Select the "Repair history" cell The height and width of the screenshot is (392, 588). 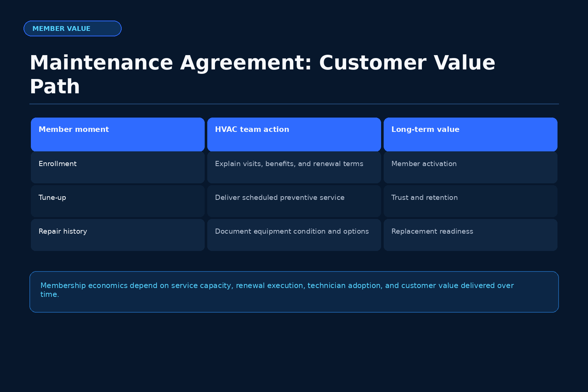coord(118,235)
